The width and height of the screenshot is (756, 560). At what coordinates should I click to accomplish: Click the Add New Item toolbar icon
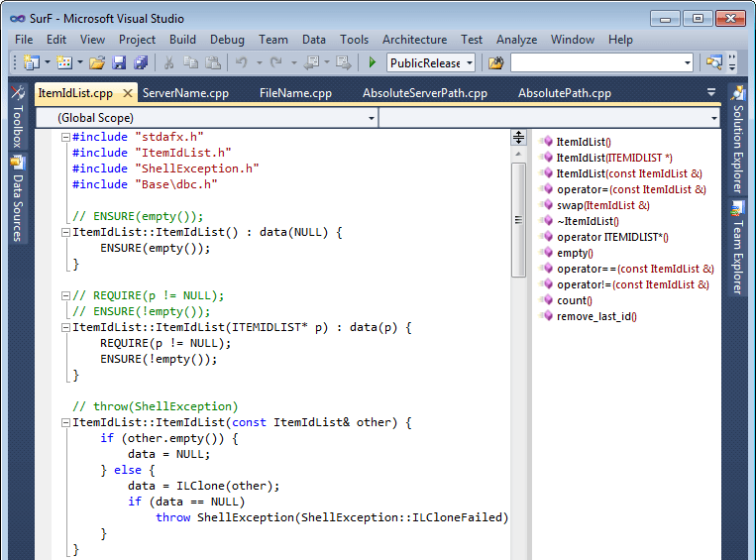click(x=64, y=62)
